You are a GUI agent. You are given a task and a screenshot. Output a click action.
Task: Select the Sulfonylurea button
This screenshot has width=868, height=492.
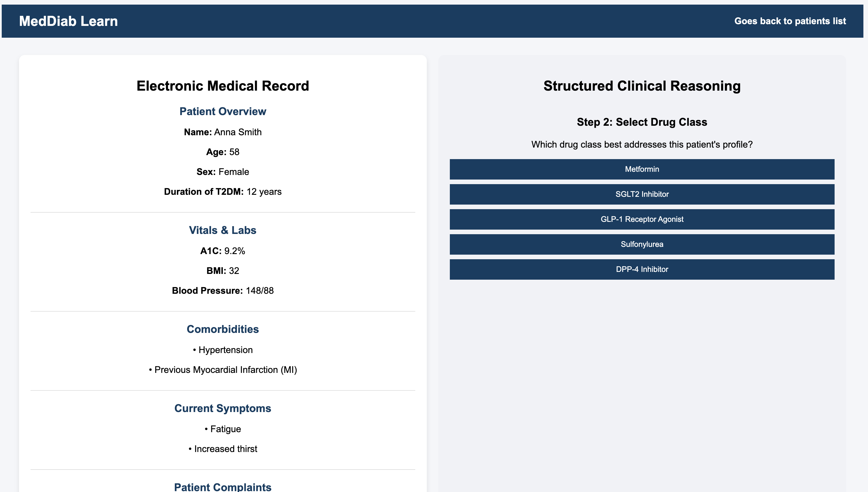[x=641, y=244]
